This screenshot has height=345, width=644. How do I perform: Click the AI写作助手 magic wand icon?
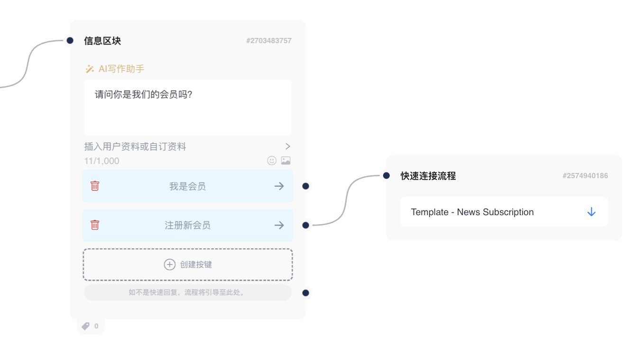89,69
